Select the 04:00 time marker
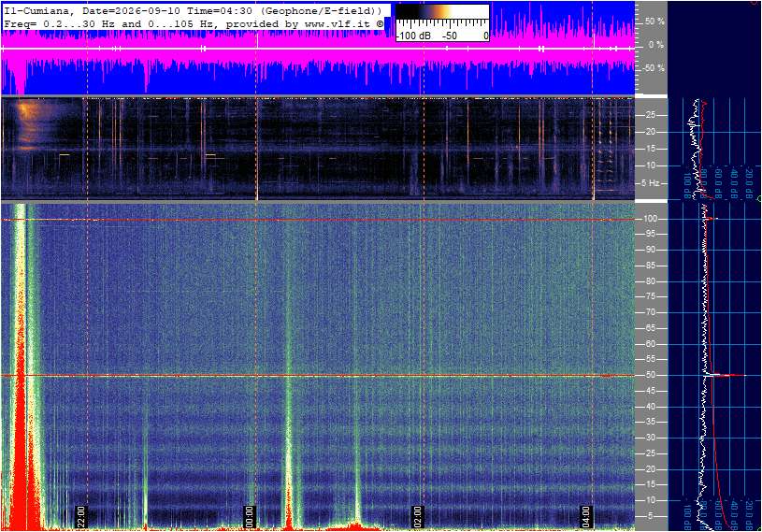 pos(585,517)
